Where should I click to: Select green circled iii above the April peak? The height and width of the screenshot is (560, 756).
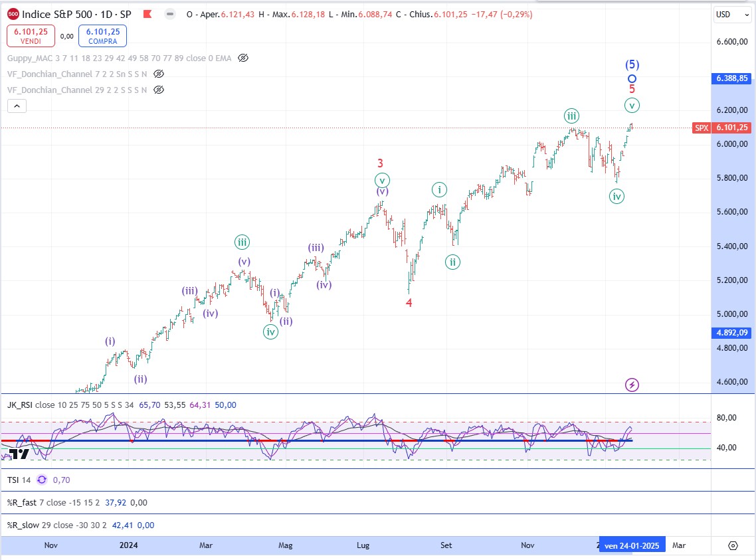click(x=242, y=242)
